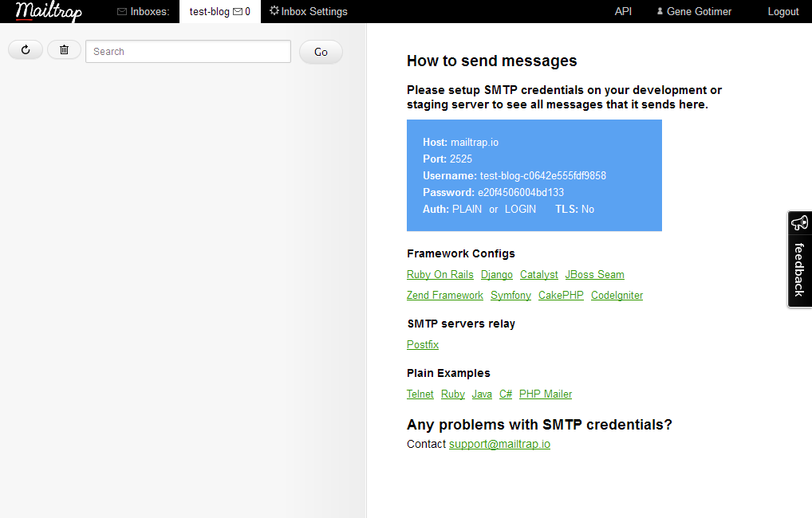The width and height of the screenshot is (812, 518).
Task: Click the 'Auth: PLAIN or LOGIN' text
Action: (x=479, y=209)
